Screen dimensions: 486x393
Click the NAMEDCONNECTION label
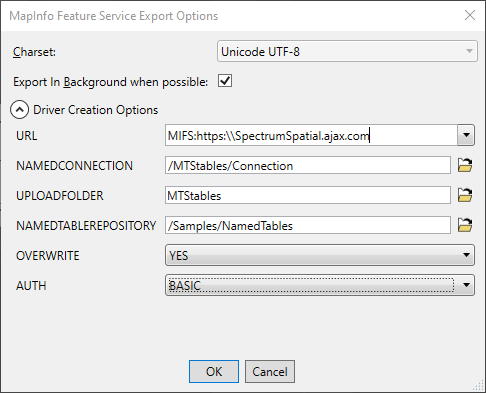(x=74, y=166)
